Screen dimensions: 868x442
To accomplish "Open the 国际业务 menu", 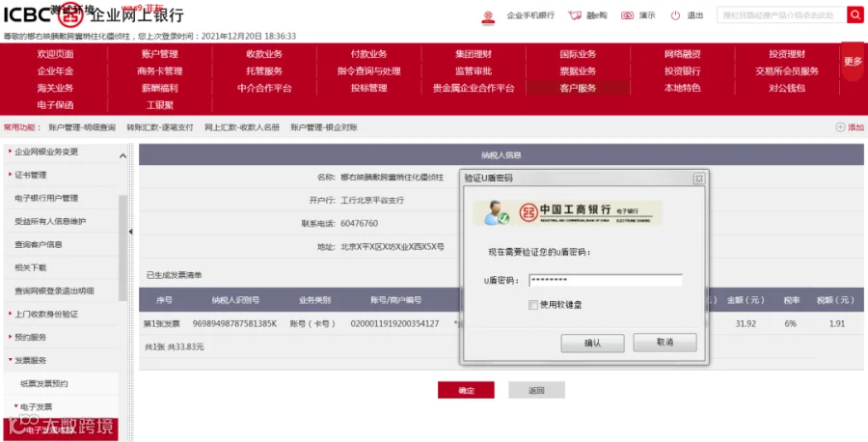I will coord(578,54).
